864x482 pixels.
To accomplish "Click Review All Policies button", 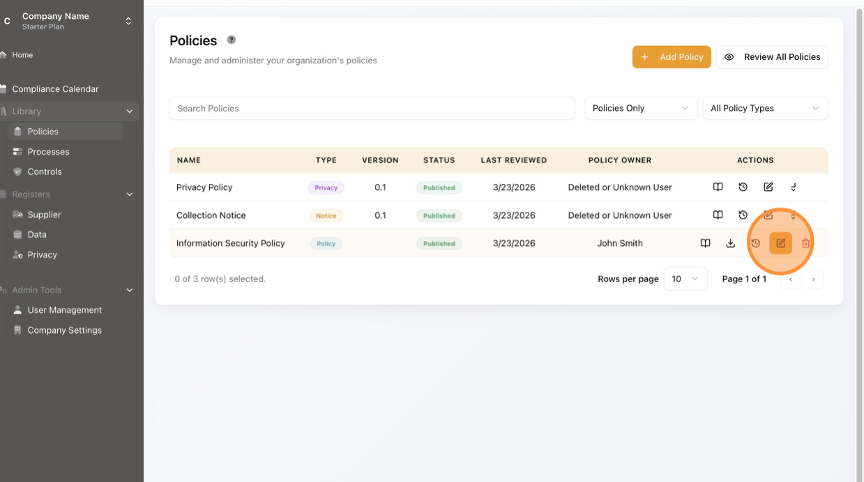I will coord(772,57).
